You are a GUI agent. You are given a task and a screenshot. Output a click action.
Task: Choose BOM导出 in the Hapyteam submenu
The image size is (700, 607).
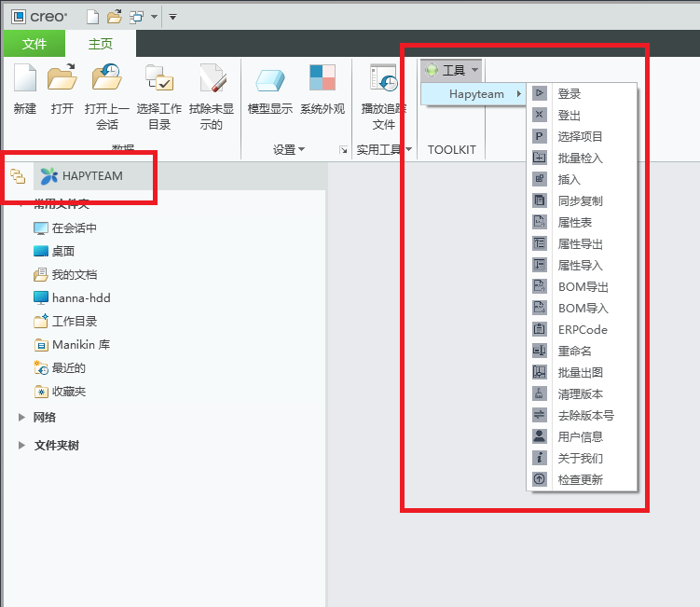tap(583, 287)
